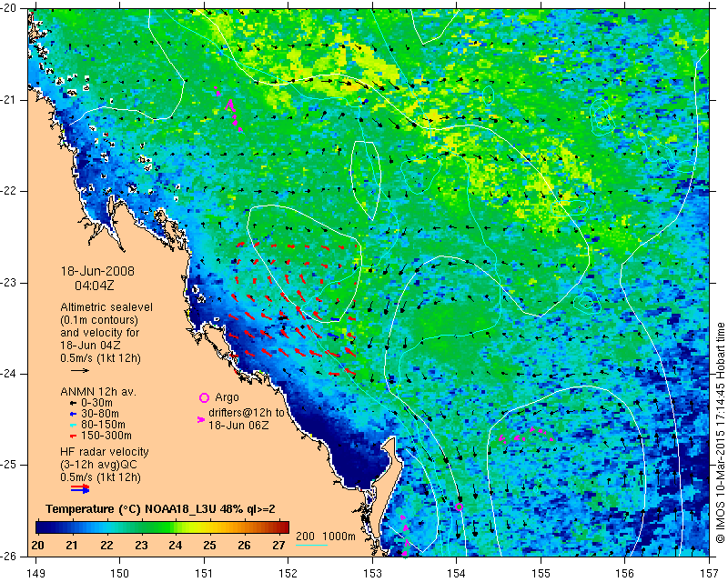The height and width of the screenshot is (582, 728).
Task: Click the latitude axis label -24
Action: pyautogui.click(x=9, y=374)
